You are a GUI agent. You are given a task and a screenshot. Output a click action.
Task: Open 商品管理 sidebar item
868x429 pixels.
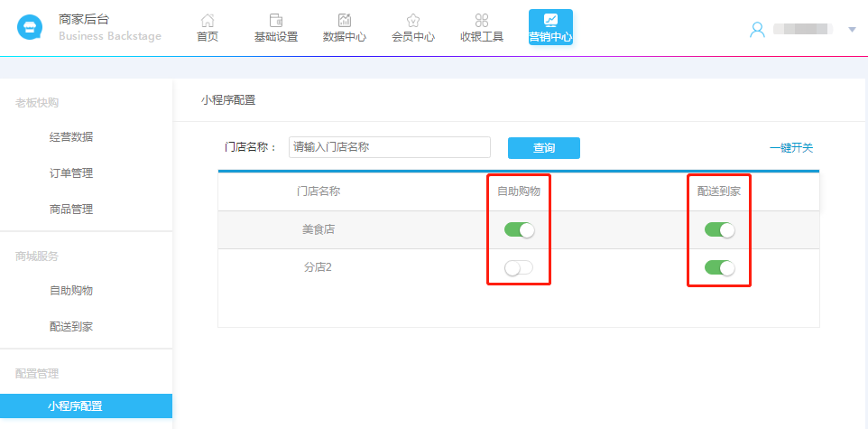tap(71, 210)
